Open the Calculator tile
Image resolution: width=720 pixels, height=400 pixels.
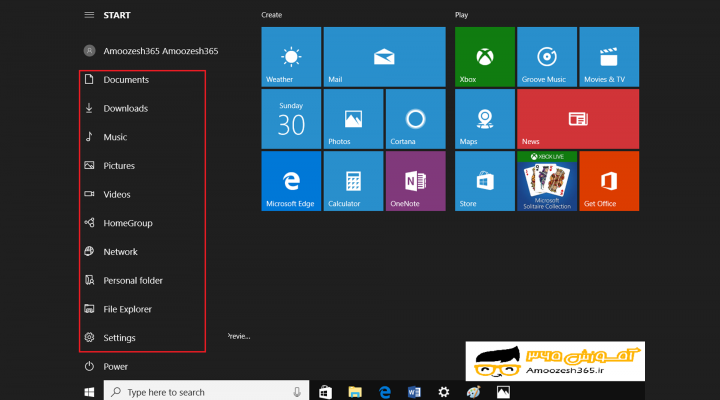(353, 181)
